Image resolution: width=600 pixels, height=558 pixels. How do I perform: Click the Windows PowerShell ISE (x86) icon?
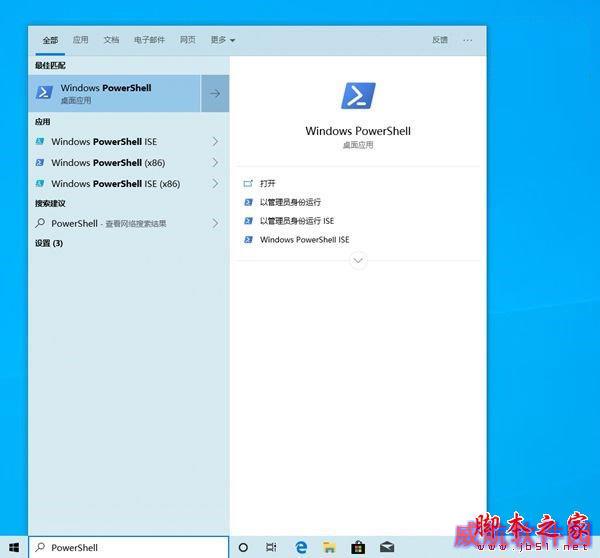click(x=40, y=184)
